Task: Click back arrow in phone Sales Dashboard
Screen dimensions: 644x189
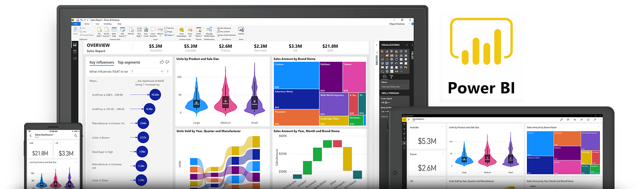Action: point(31,136)
